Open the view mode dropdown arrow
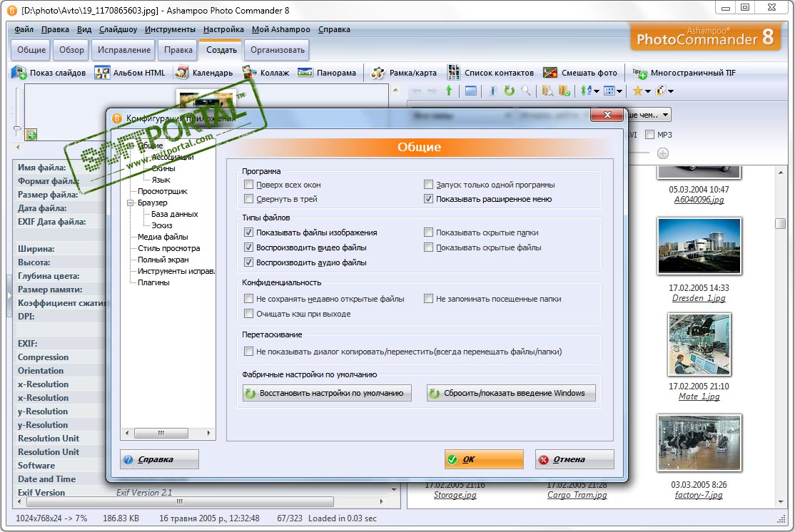The height and width of the screenshot is (532, 795). tap(619, 91)
